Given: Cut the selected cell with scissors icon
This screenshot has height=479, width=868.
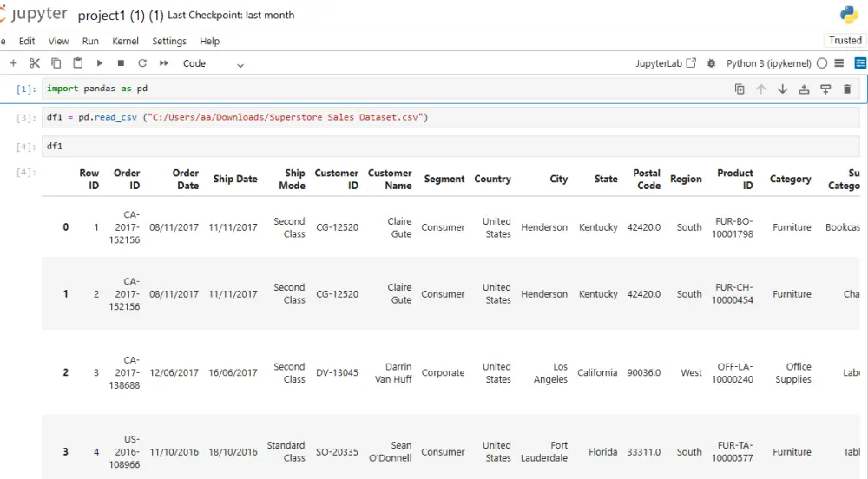Looking at the screenshot, I should coord(35,63).
